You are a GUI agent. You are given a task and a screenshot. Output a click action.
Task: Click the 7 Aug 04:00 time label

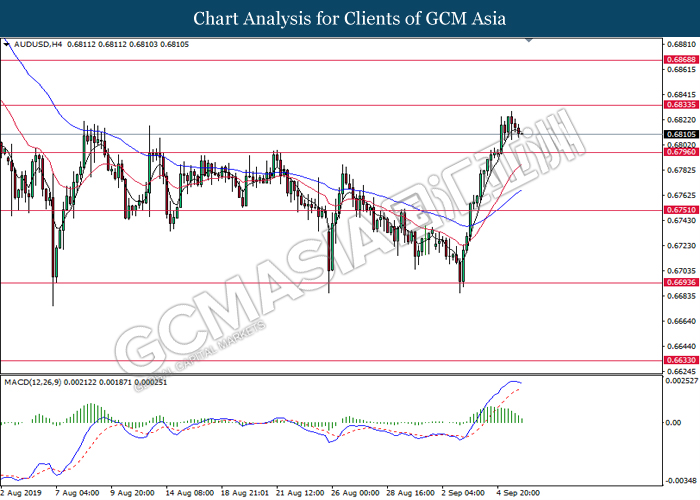(x=77, y=493)
